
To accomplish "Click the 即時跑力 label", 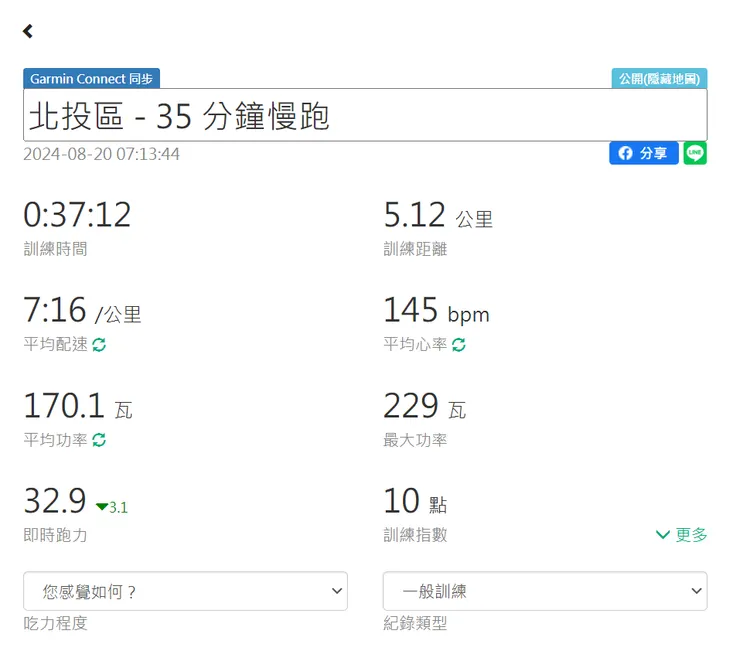I will pyautogui.click(x=55, y=535).
